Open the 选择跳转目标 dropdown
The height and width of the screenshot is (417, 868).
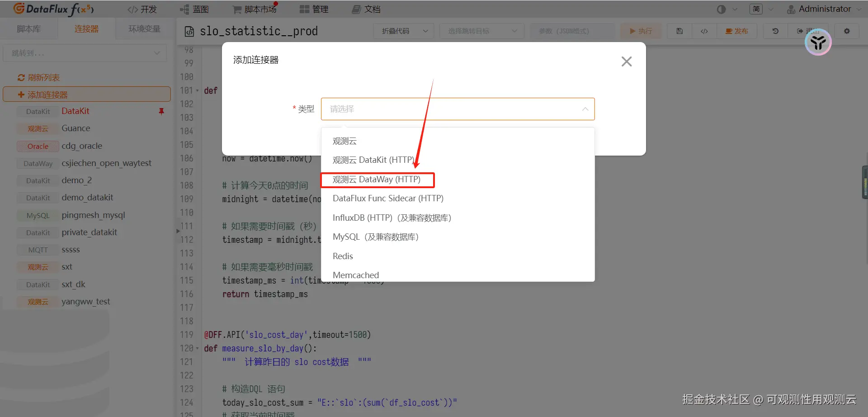(x=482, y=31)
